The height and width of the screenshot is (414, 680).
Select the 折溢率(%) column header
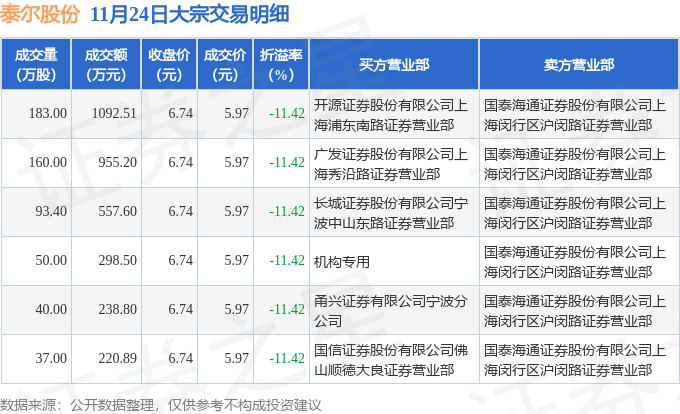coord(281,65)
